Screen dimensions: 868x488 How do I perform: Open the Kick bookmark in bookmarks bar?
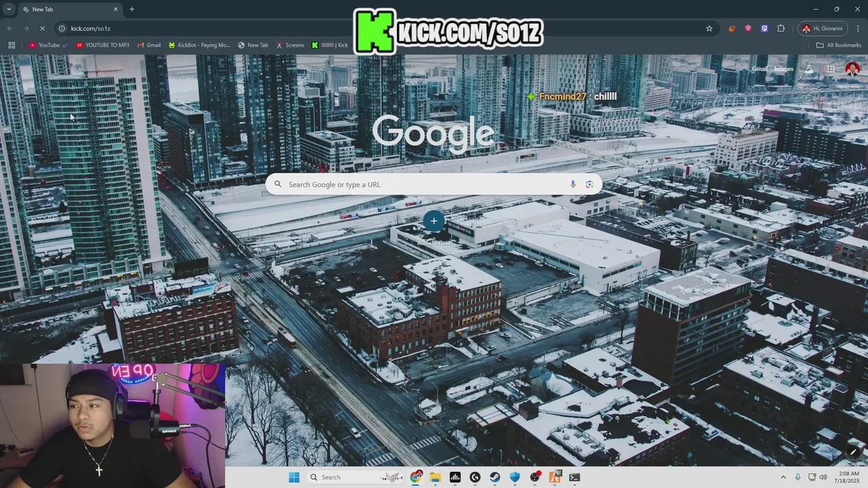click(x=330, y=45)
